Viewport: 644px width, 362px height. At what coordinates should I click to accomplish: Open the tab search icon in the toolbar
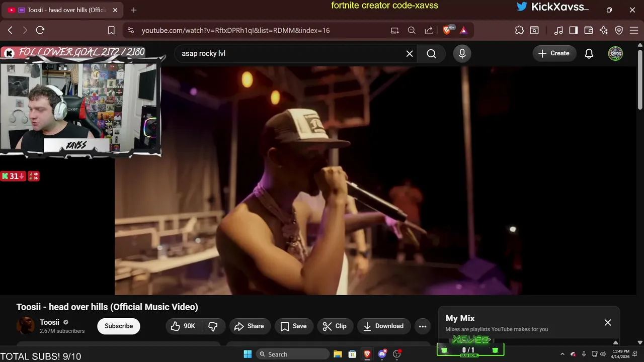pyautogui.click(x=534, y=30)
